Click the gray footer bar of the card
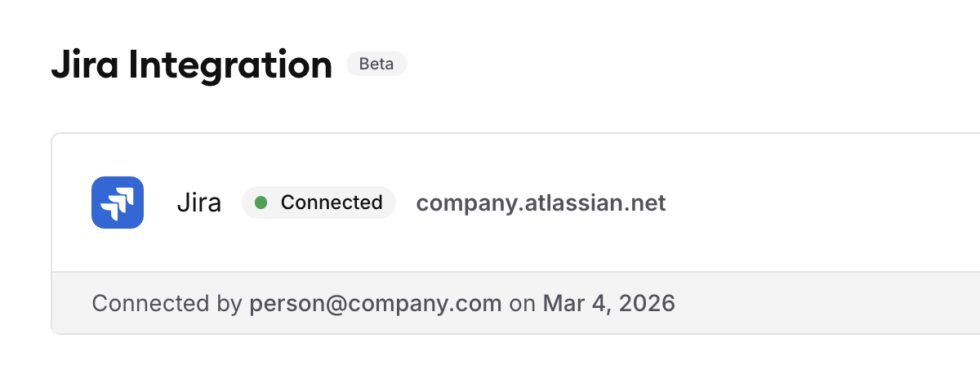The width and height of the screenshot is (980, 392). (515, 303)
